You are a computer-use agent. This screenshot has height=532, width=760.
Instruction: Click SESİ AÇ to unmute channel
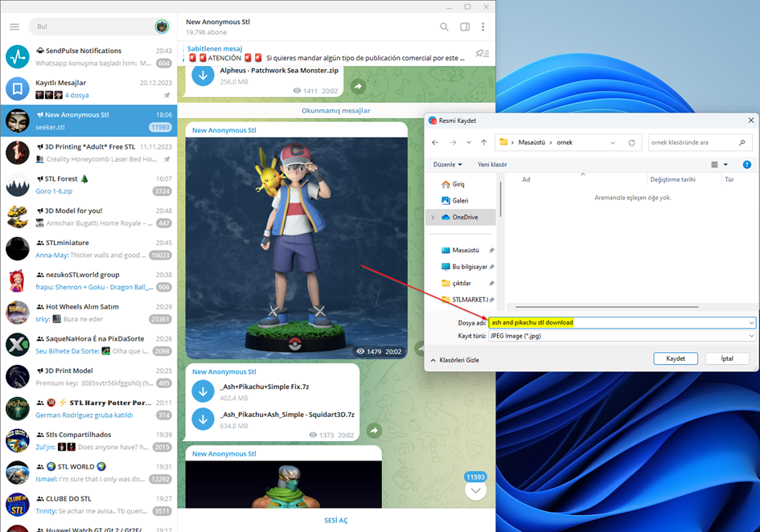[x=336, y=521]
